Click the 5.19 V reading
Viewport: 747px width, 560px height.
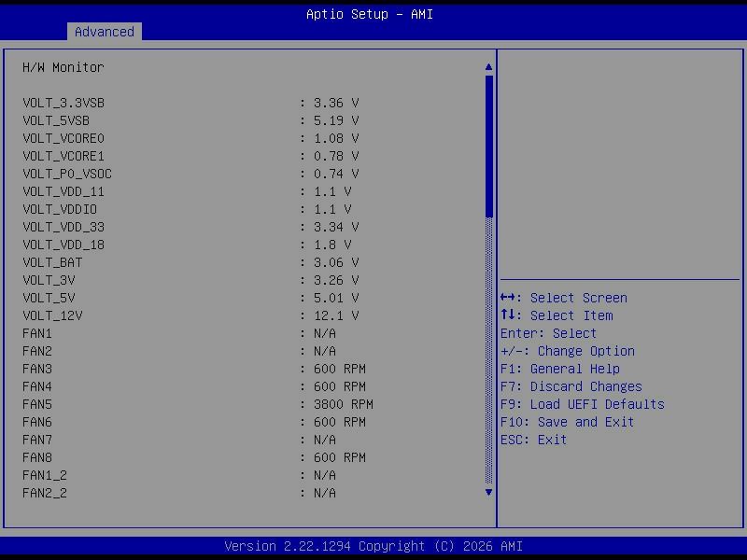336,120
